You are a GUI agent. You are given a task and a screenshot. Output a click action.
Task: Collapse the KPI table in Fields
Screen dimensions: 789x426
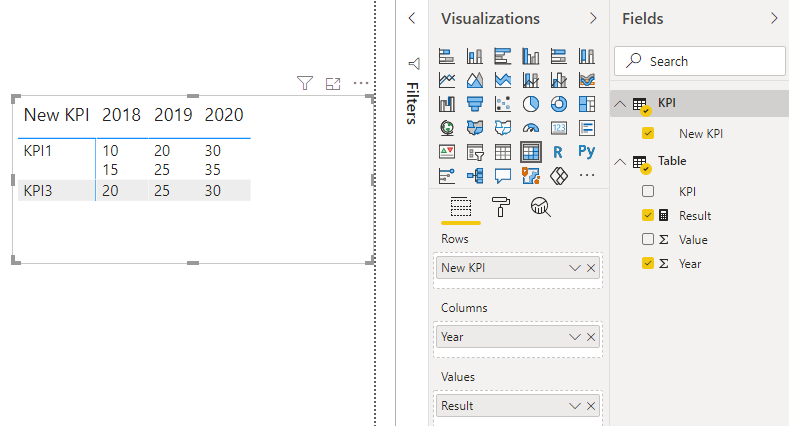pos(620,104)
